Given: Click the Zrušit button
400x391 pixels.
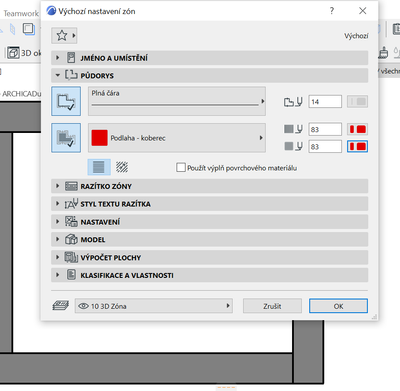Looking at the screenshot, I should click(x=272, y=306).
